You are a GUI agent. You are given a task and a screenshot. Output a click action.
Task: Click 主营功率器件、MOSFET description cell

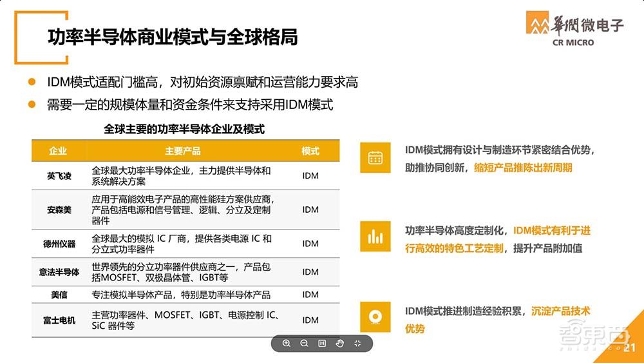tap(185, 320)
